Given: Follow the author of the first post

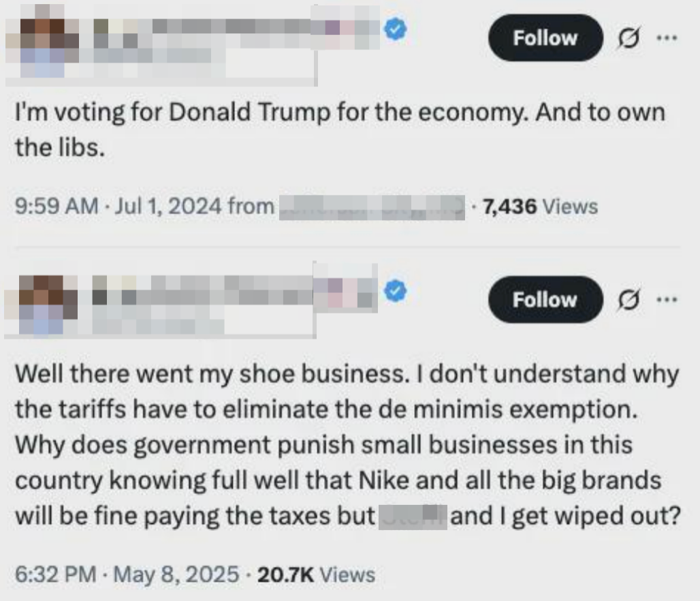Looking at the screenshot, I should [545, 38].
